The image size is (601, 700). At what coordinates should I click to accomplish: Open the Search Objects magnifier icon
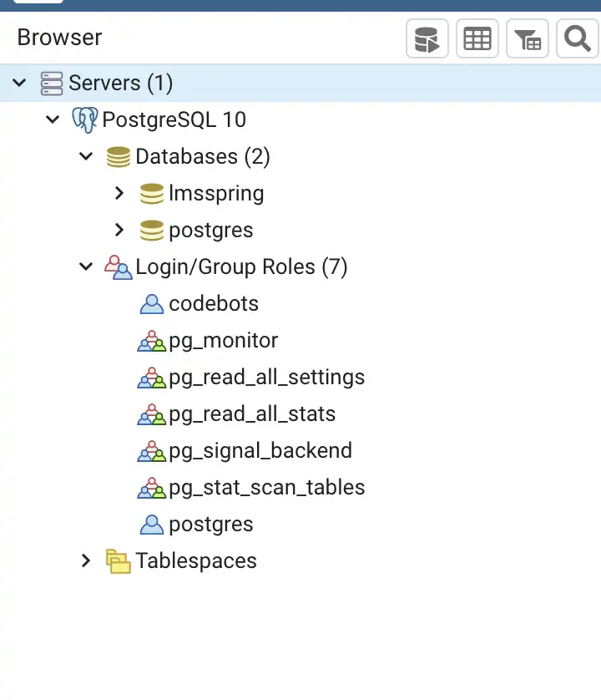tap(577, 39)
